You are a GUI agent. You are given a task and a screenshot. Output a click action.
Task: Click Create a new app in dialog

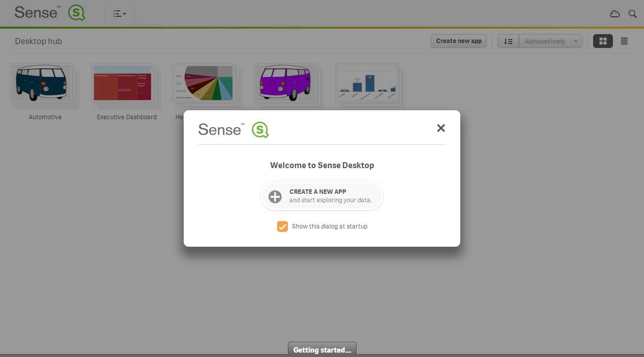(x=322, y=196)
